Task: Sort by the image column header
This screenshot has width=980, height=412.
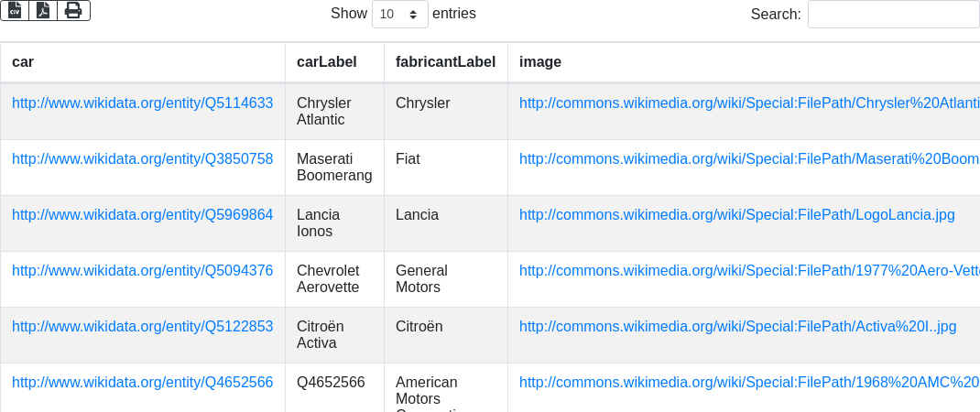Action: pos(540,62)
